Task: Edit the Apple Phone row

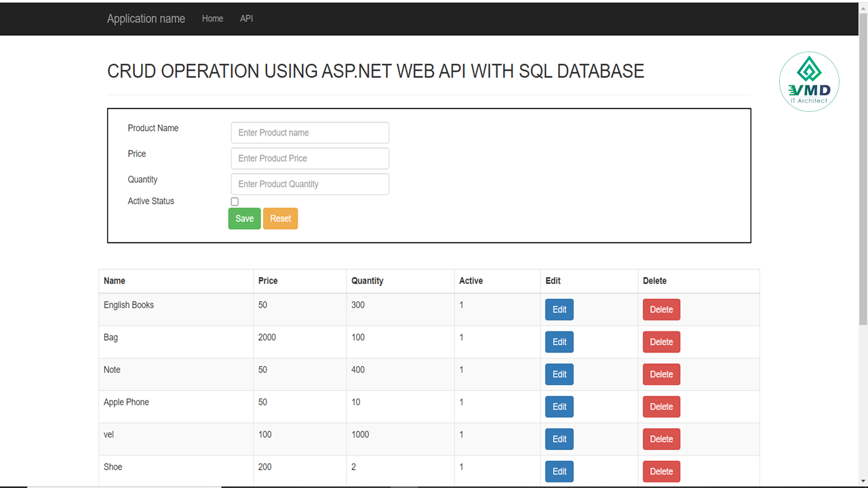Action: tap(559, 407)
